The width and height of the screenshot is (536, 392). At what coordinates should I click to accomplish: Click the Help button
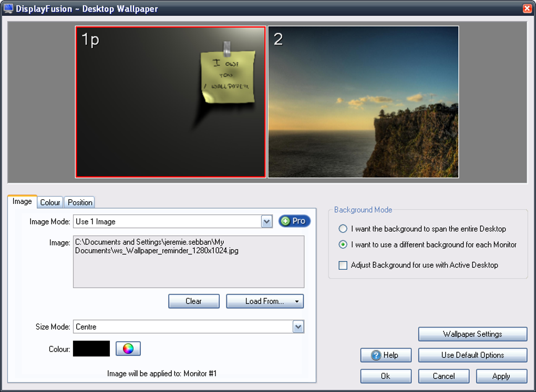(x=386, y=355)
